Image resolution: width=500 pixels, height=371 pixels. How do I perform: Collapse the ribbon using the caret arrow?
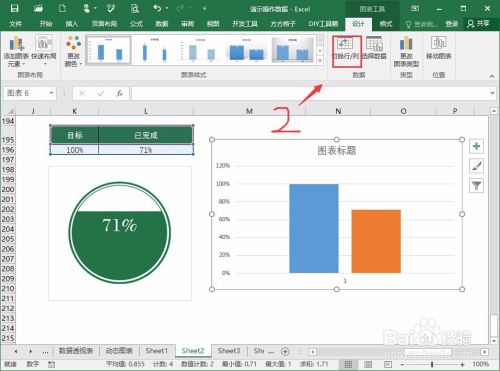pos(492,76)
